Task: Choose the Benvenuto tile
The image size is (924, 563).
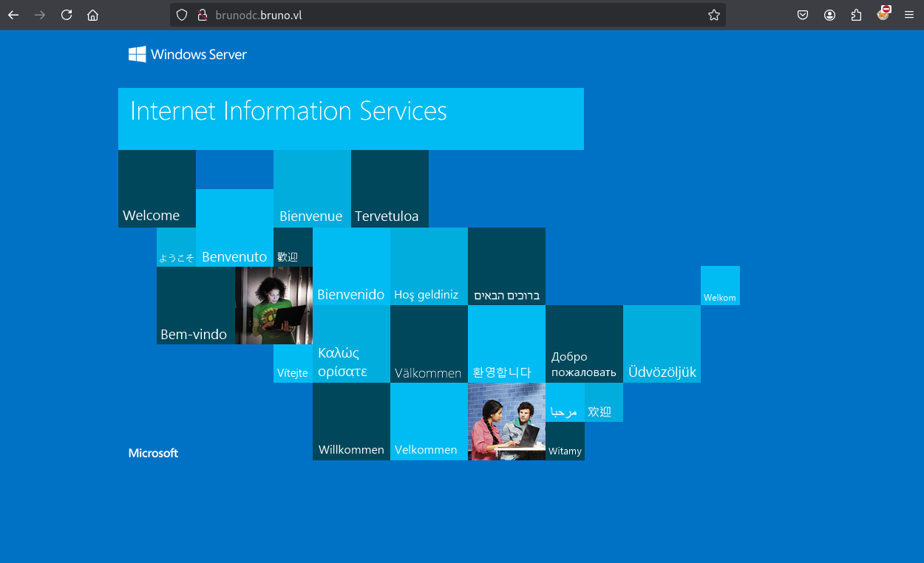Action: [x=234, y=228]
